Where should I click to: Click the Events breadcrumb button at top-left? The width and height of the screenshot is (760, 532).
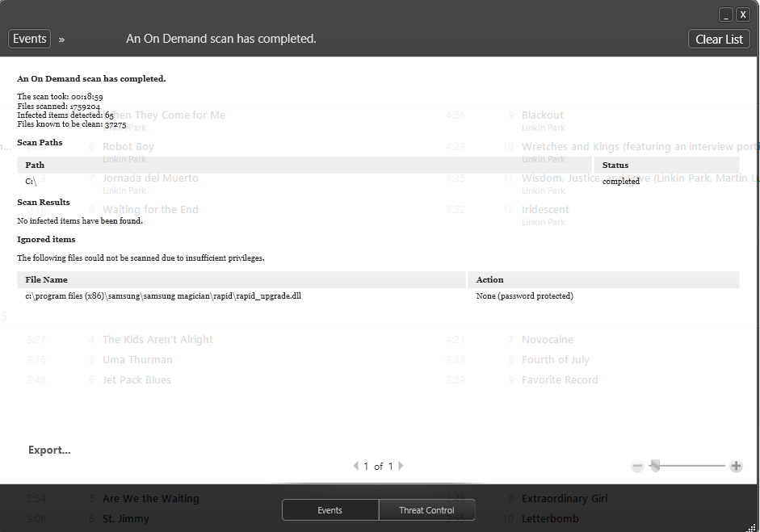pos(30,39)
